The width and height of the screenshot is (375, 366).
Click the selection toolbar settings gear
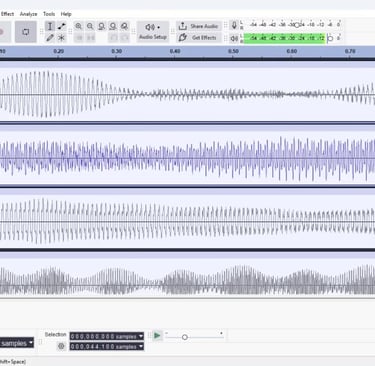point(61,347)
